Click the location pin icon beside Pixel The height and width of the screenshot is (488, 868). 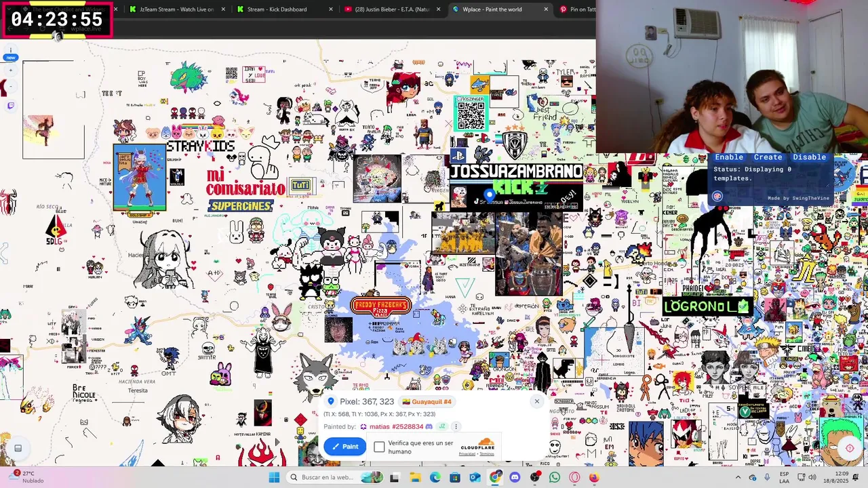331,401
